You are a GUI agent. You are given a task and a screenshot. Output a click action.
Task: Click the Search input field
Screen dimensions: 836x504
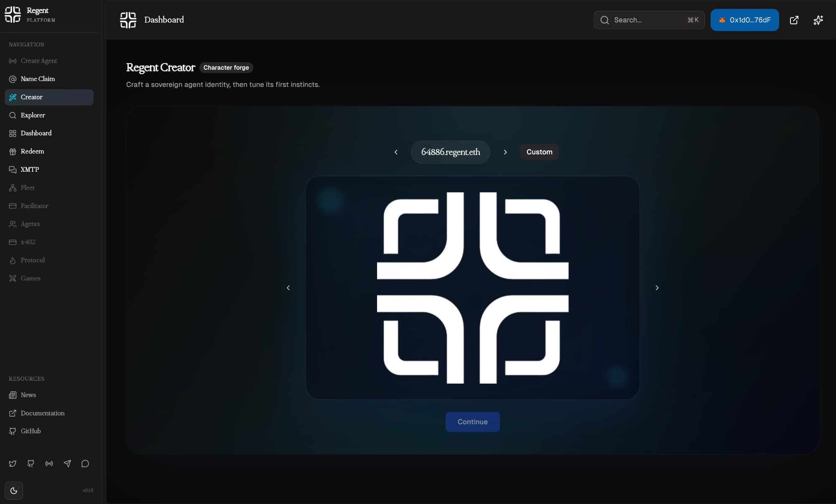(x=648, y=20)
